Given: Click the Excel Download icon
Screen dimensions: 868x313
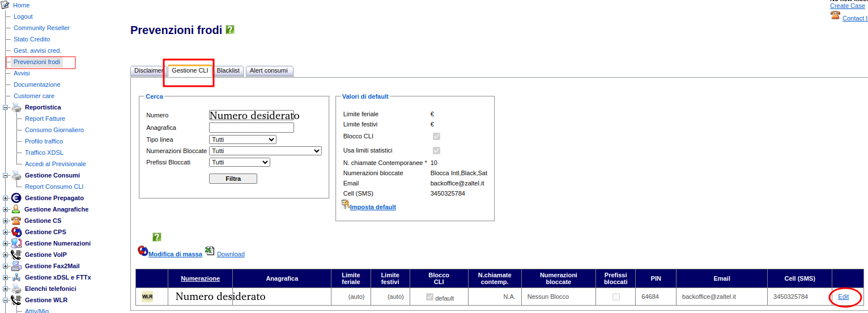Looking at the screenshot, I should (x=209, y=251).
